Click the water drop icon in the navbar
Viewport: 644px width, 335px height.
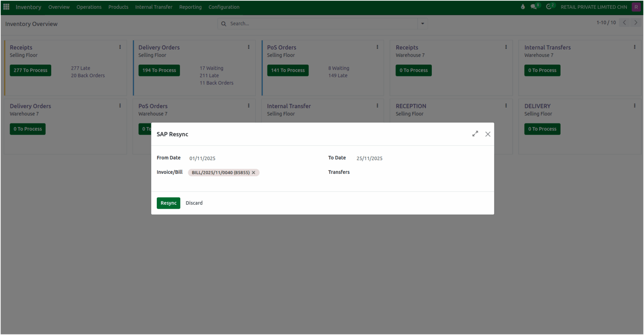click(523, 7)
